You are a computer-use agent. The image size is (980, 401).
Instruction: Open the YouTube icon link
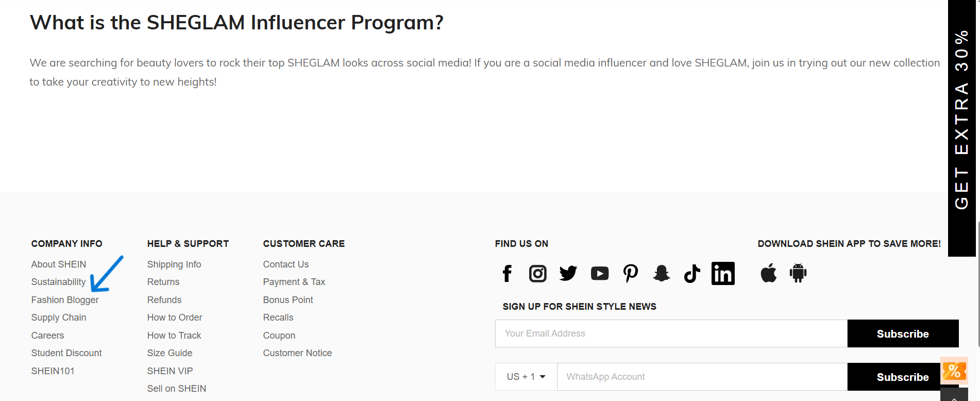[x=600, y=274]
